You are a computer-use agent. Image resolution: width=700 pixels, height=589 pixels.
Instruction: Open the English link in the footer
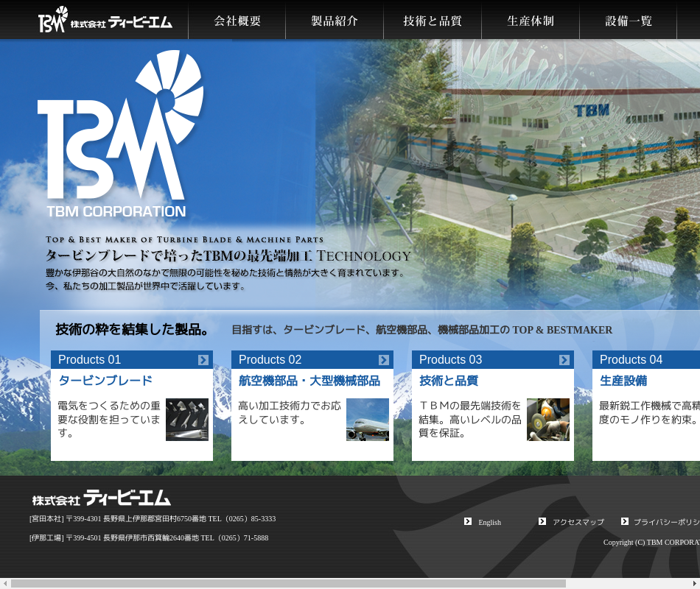pos(489,522)
